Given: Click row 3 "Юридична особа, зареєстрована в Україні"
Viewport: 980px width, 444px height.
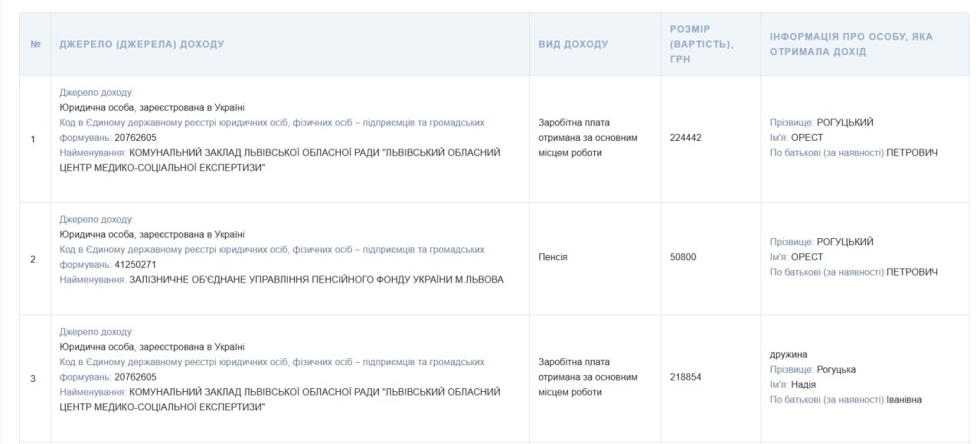Looking at the screenshot, I should click(152, 347).
